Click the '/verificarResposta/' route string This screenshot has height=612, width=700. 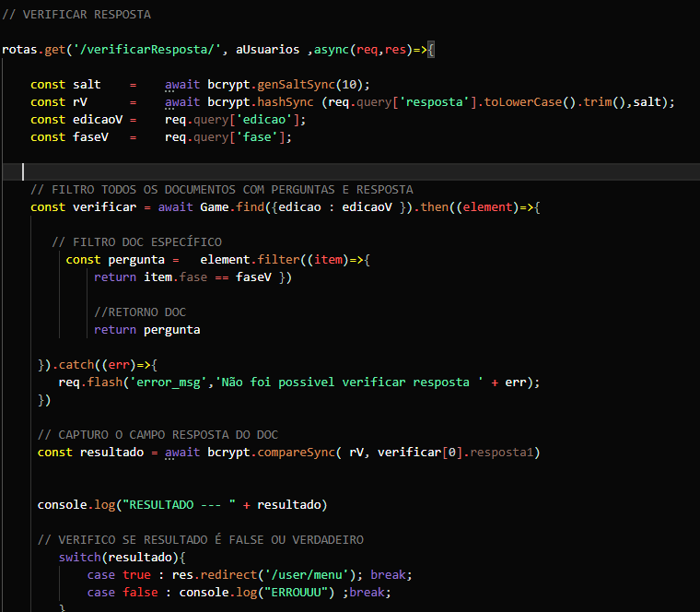146,50
